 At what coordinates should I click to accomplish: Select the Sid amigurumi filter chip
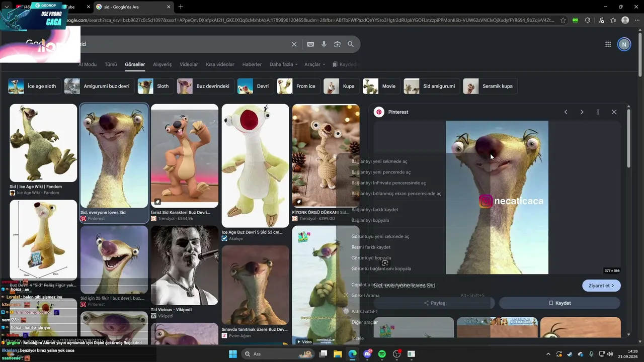pos(432,86)
